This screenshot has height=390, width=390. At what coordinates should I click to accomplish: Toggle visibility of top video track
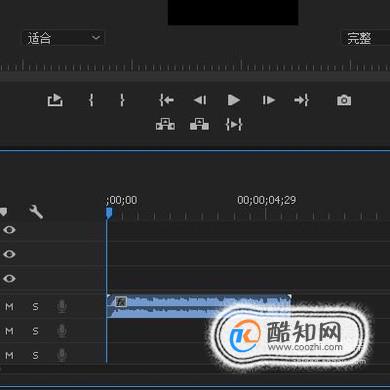click(x=9, y=230)
